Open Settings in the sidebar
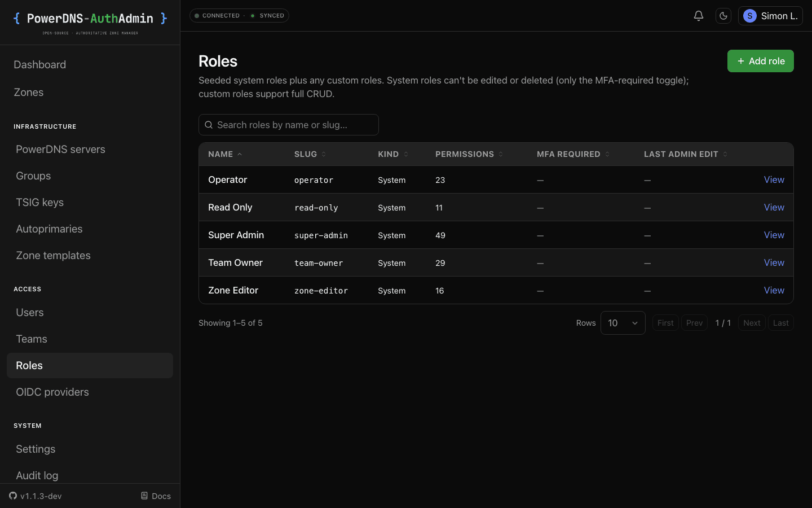812x508 pixels. point(90,449)
